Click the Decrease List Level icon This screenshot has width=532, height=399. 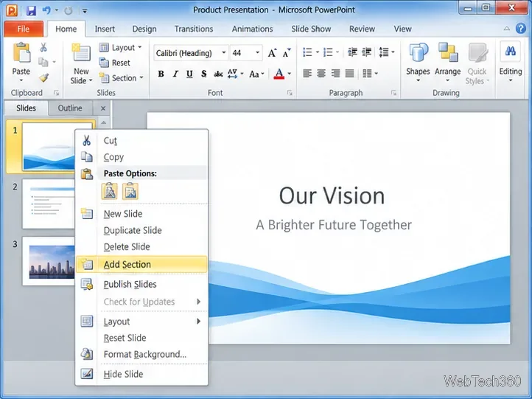(x=352, y=52)
